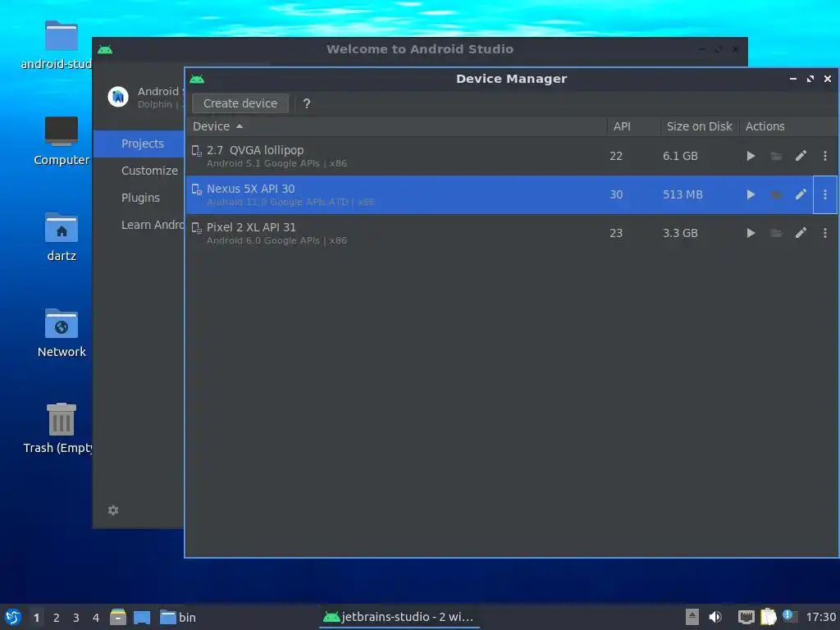This screenshot has height=630, width=840.
Task: Launch the 2.7 QVGA lollipop emulator
Action: 751,156
